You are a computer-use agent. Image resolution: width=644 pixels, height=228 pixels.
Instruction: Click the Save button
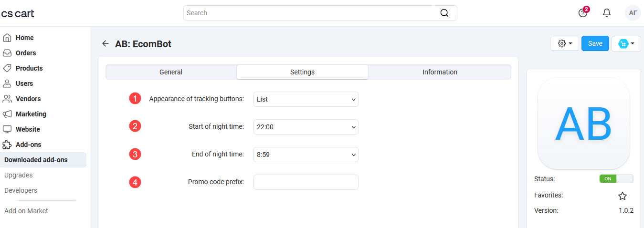click(x=595, y=43)
